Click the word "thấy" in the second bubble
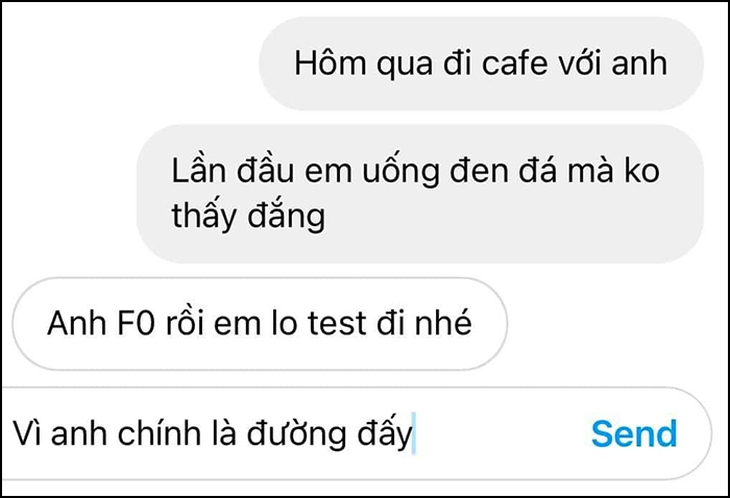 pyautogui.click(x=204, y=215)
